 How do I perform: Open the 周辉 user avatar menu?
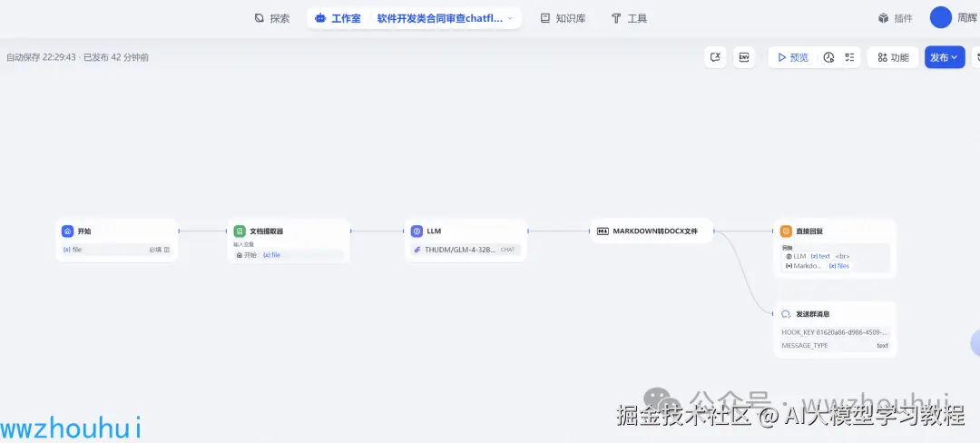(941, 17)
